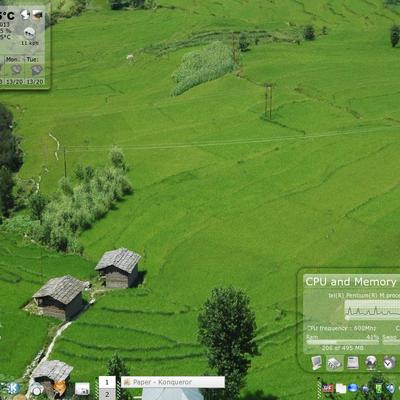Click the CPU usage graph
The image size is (400, 400).
372,310
